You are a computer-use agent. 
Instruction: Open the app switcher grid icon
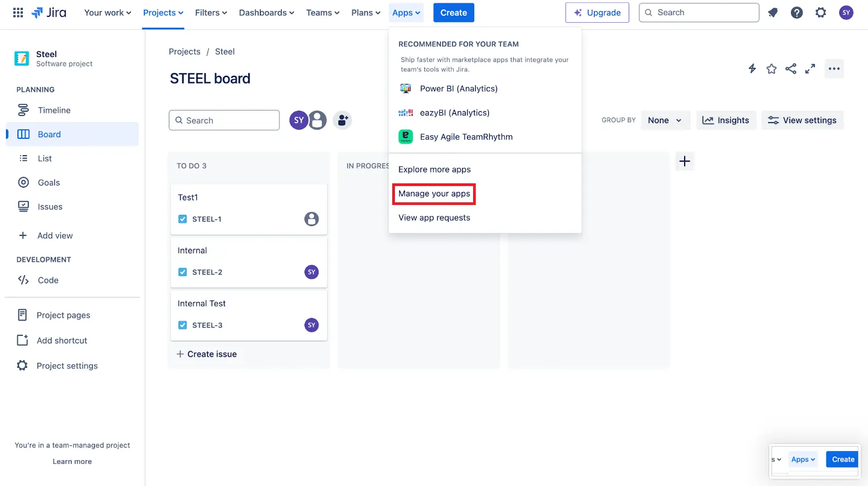(18, 12)
